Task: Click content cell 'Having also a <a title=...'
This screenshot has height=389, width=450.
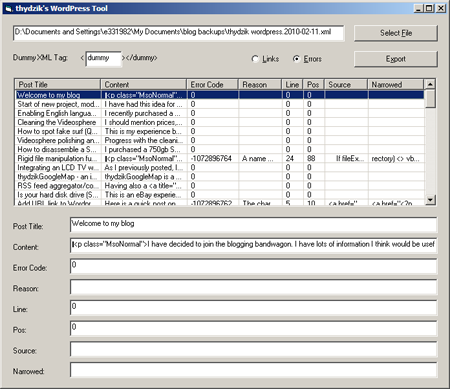Action: click(x=143, y=186)
